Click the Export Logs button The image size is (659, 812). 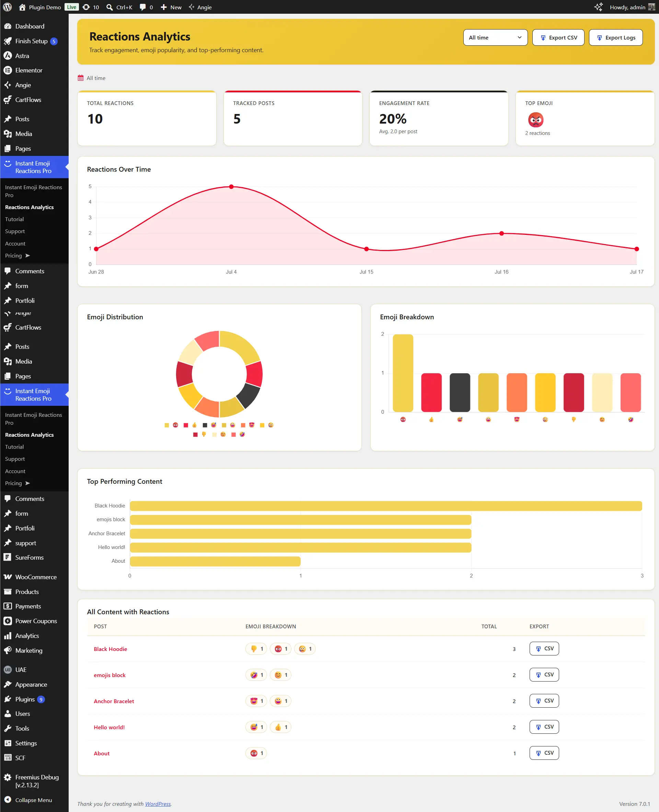(615, 38)
